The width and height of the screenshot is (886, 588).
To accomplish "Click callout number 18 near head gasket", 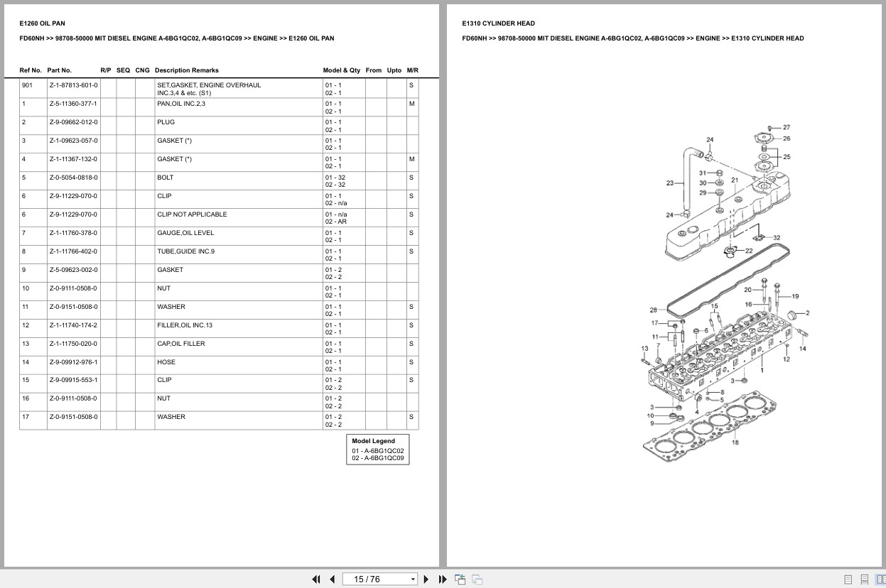I will tap(735, 442).
